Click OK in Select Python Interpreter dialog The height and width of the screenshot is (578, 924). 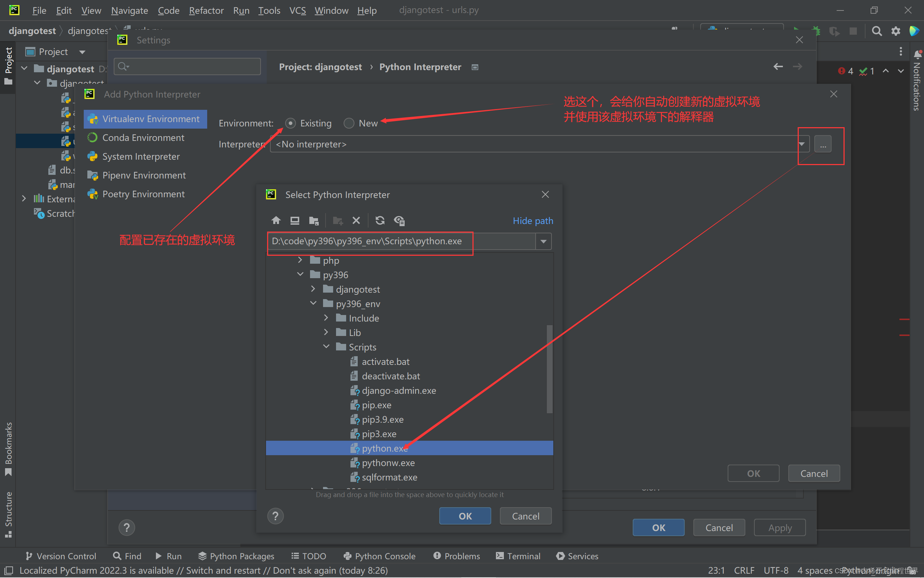pyautogui.click(x=465, y=516)
